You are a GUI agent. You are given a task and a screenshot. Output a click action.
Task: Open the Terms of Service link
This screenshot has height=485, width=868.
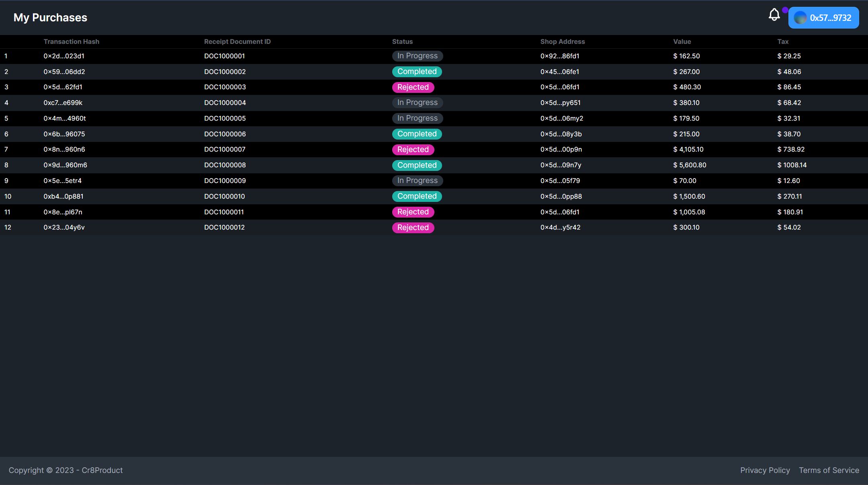(829, 470)
